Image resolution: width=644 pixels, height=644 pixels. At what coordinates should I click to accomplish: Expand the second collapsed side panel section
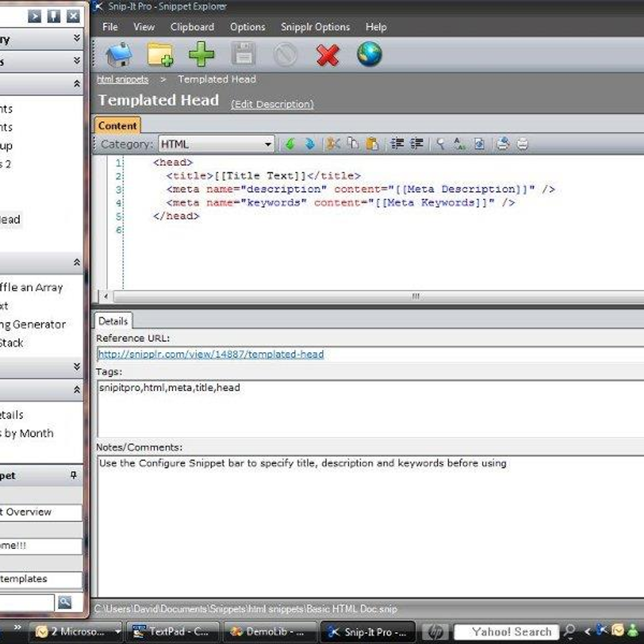point(77,61)
